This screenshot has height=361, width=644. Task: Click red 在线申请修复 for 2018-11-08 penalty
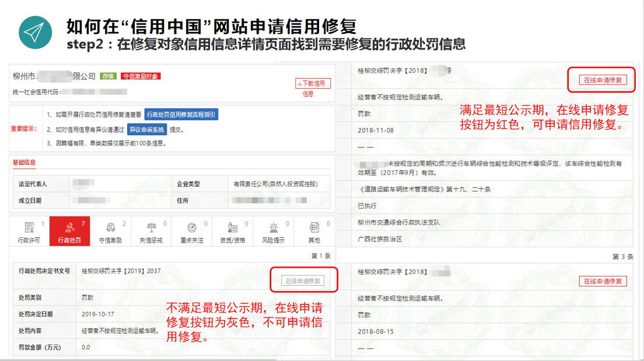tap(603, 80)
